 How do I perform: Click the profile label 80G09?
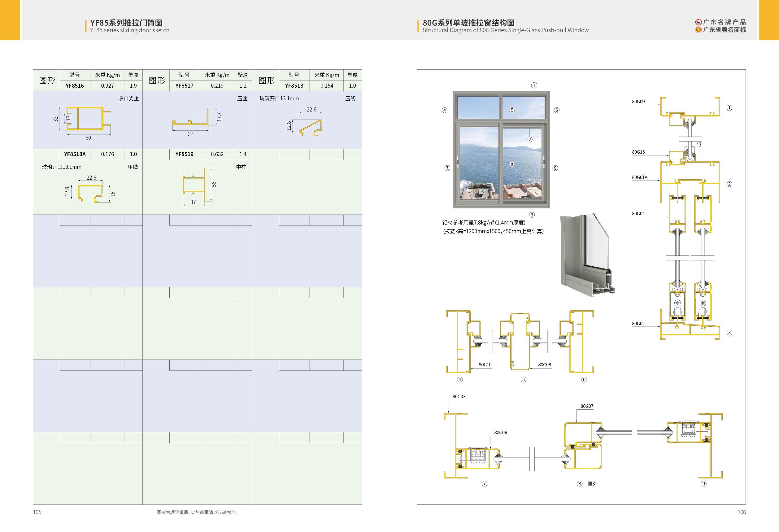coord(638,102)
